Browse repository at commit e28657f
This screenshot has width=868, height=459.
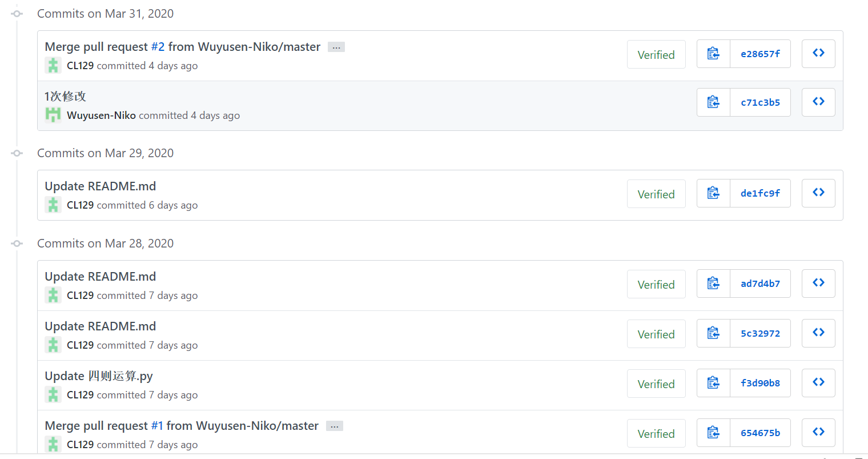click(x=818, y=54)
